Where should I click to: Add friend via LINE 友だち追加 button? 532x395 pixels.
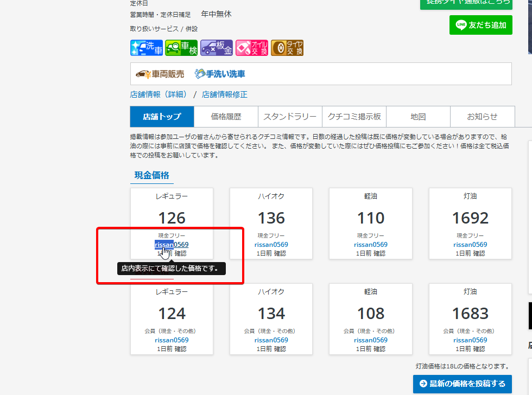pyautogui.click(x=481, y=25)
